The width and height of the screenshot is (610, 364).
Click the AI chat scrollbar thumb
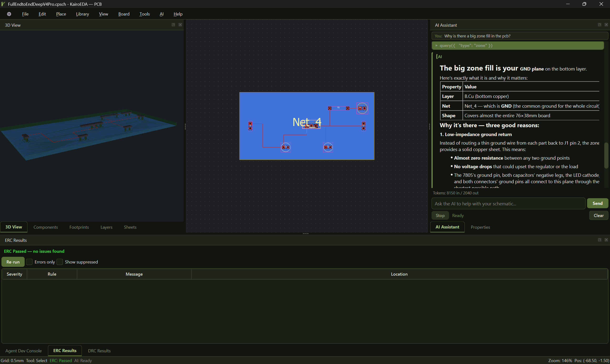coord(607,155)
